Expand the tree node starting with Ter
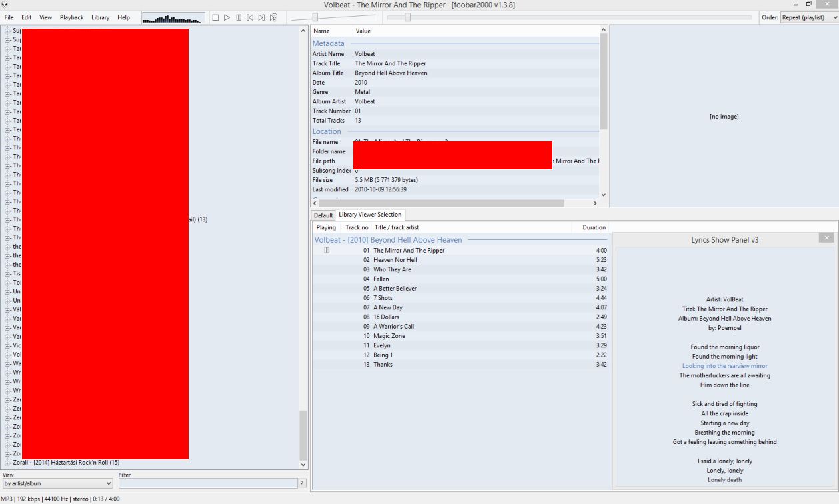Screen dimensions: 839x504 8,129
